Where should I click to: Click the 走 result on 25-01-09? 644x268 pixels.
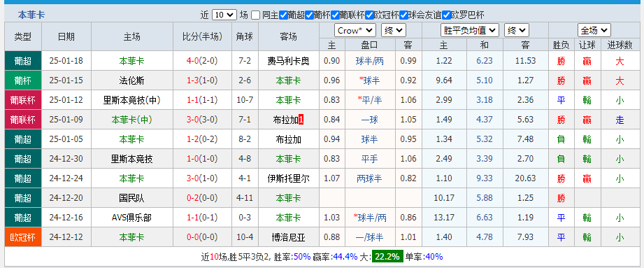(620, 120)
